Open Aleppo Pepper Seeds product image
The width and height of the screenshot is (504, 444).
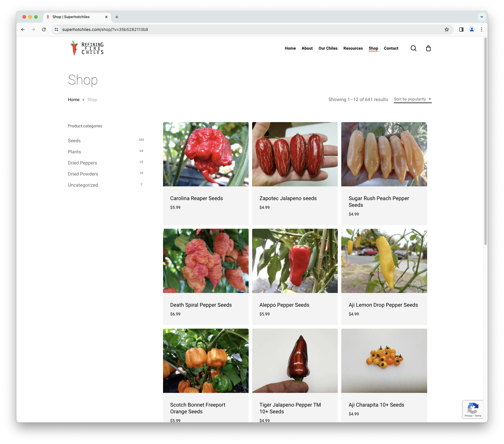pyautogui.click(x=295, y=261)
